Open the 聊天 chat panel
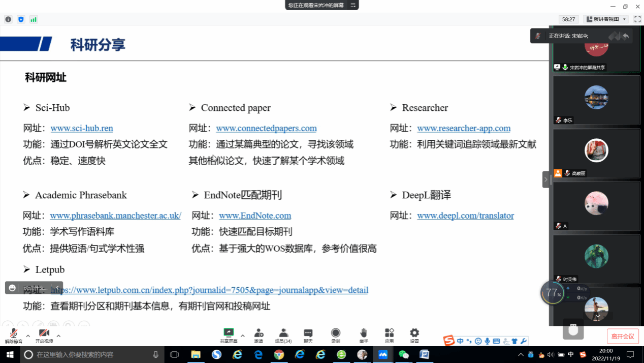This screenshot has height=363, width=644. [308, 335]
